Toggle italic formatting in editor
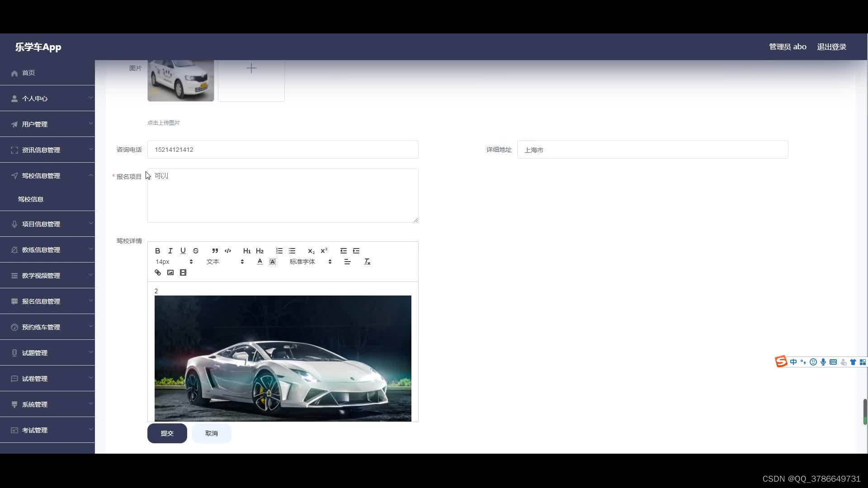Screen dimensions: 868x488 point(170,251)
